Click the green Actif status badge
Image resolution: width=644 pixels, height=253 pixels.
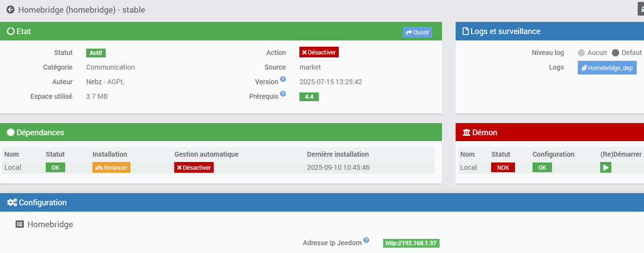tap(96, 53)
